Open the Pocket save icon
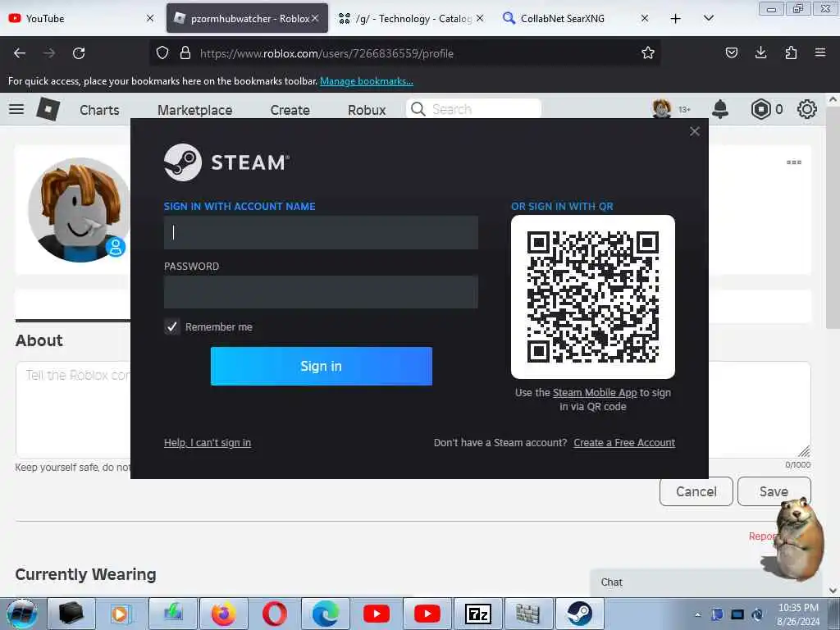The width and height of the screenshot is (840, 630). pyautogui.click(x=731, y=52)
